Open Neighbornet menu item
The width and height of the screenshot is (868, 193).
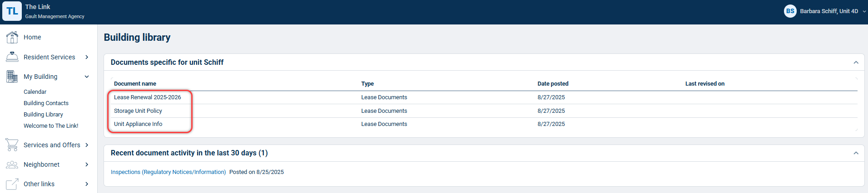tap(41, 164)
